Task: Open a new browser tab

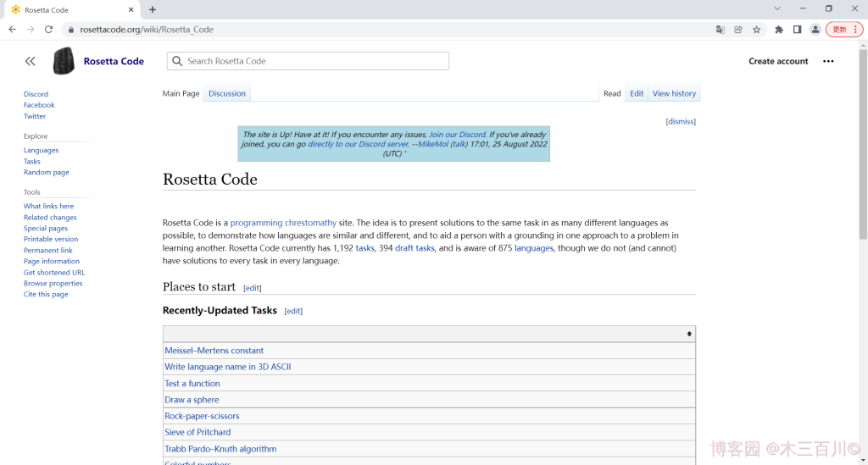Action: point(153,9)
